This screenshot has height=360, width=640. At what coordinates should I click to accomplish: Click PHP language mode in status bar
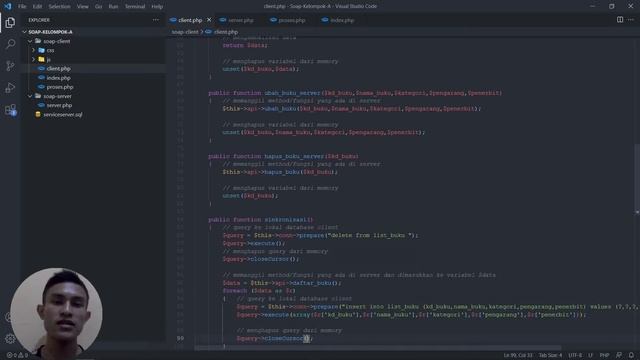604,356
